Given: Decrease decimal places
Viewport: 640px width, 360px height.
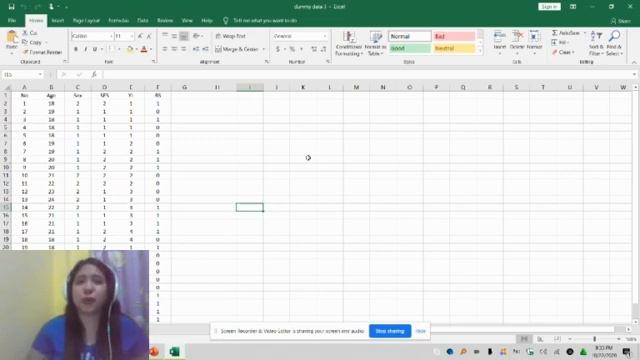Looking at the screenshot, I should tap(323, 49).
